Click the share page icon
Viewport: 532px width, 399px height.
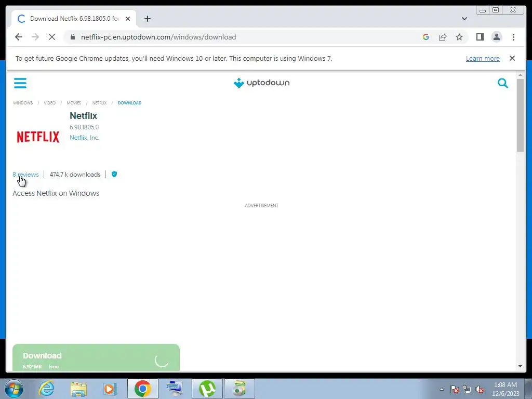(443, 37)
